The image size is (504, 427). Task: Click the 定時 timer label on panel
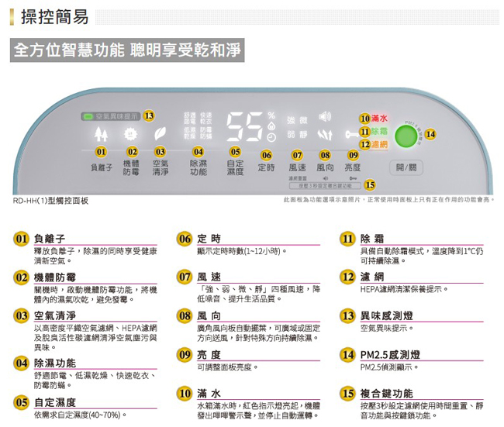click(266, 167)
